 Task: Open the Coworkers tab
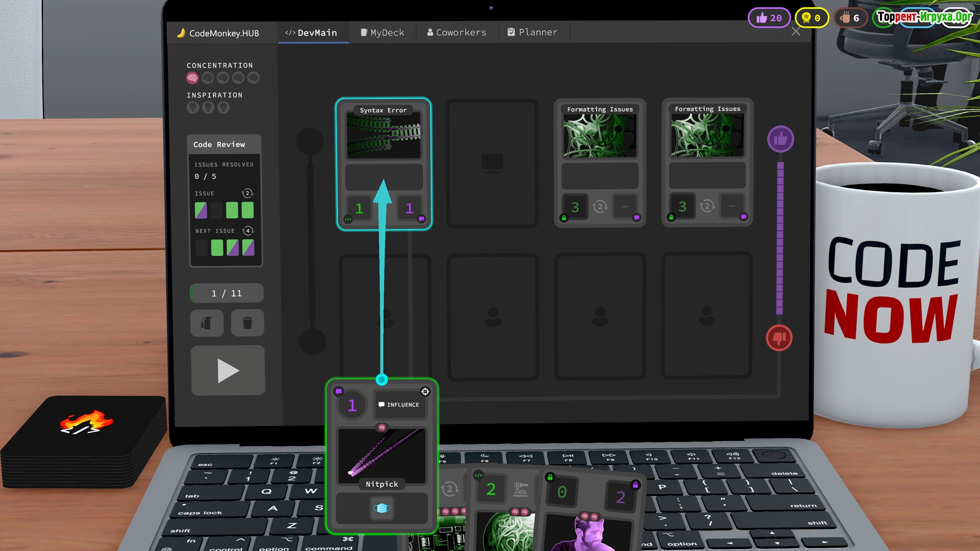tap(457, 33)
